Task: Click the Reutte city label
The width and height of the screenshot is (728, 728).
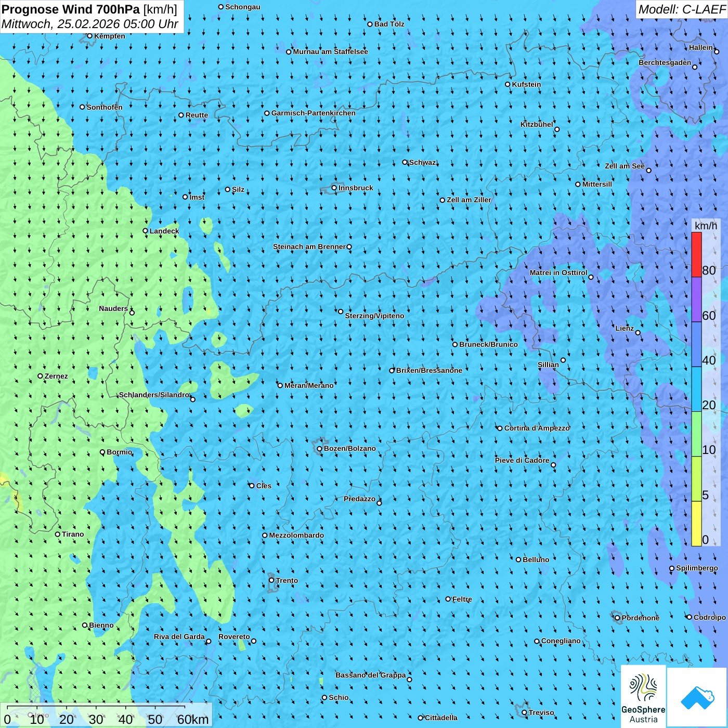Action: 197,115
